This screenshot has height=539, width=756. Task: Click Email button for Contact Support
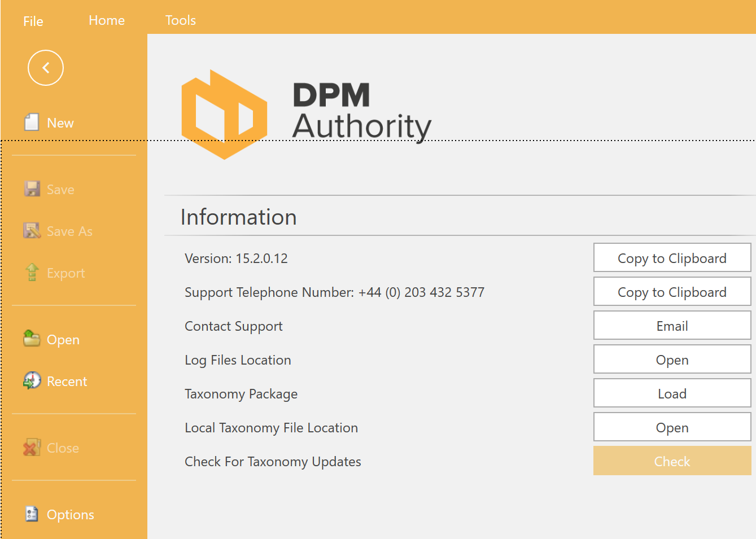(672, 326)
